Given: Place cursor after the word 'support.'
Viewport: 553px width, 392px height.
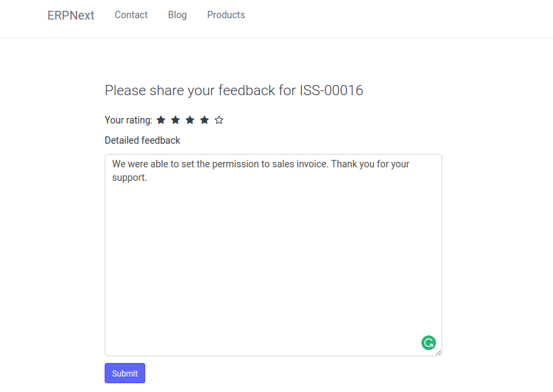Looking at the screenshot, I should pyautogui.click(x=147, y=177).
